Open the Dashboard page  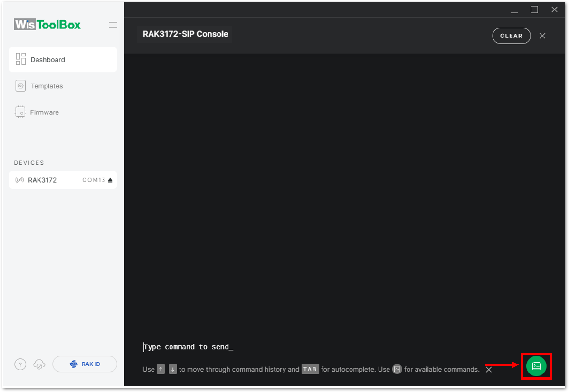63,59
